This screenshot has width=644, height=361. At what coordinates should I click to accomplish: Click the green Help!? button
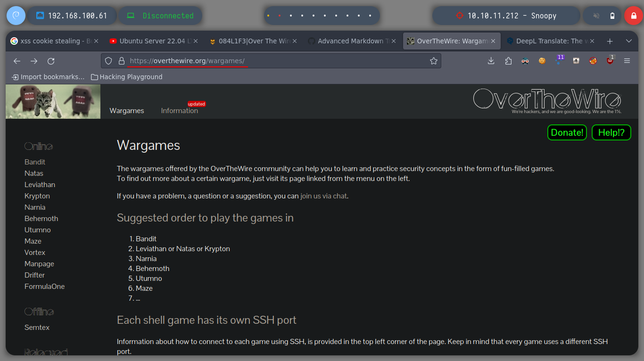click(x=611, y=132)
